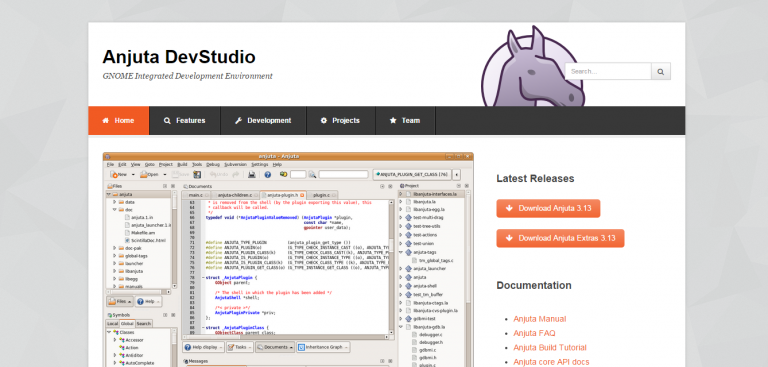This screenshot has width=768, height=367.
Task: Open the Anjuta FAQ link
Action: 534,333
